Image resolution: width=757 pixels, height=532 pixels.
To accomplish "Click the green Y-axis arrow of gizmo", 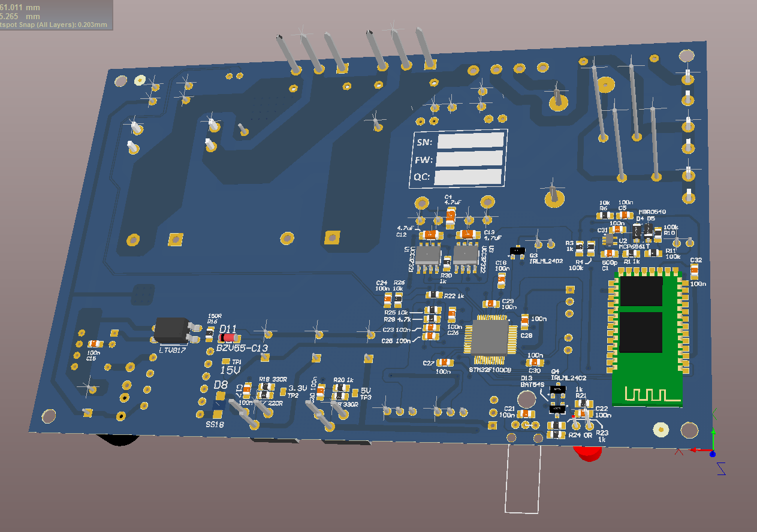I will (x=713, y=437).
